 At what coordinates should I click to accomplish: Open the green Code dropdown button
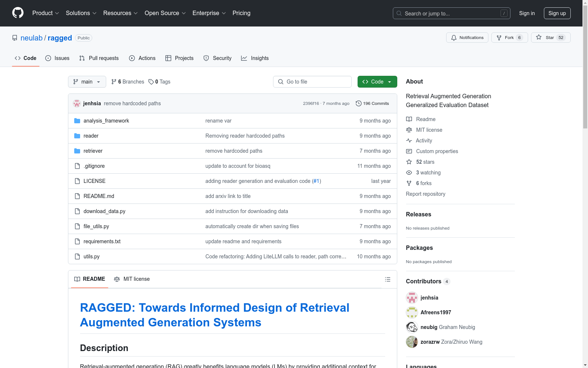coord(377,82)
